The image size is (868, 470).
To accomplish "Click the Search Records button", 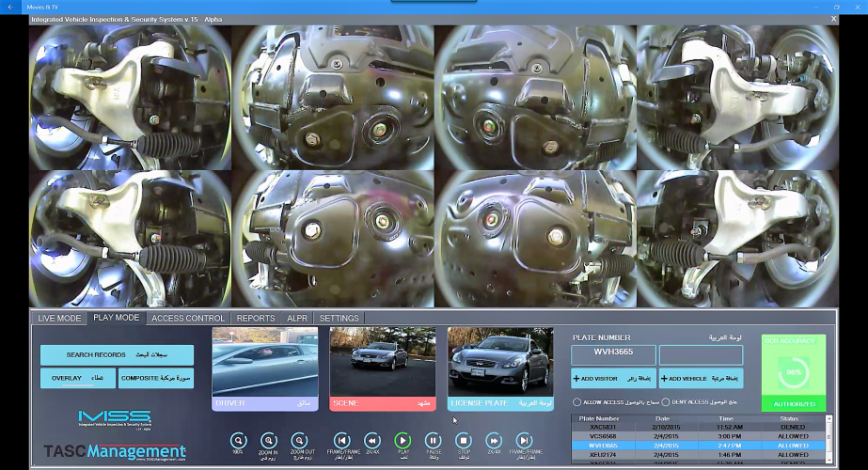I will coord(117,355).
